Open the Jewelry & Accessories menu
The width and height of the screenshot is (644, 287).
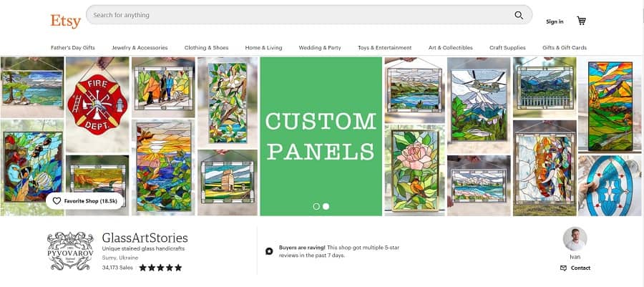point(140,48)
